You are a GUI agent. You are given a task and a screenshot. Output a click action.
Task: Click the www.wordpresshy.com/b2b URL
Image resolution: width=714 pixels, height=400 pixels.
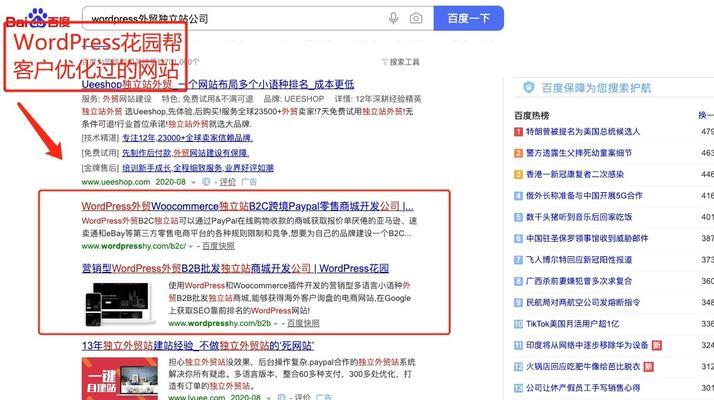[219, 323]
